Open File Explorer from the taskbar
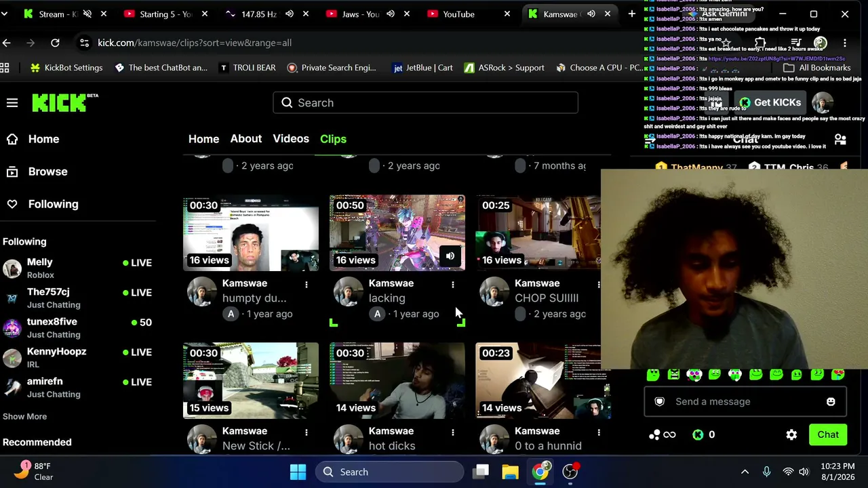This screenshot has height=488, width=868. coord(510,472)
